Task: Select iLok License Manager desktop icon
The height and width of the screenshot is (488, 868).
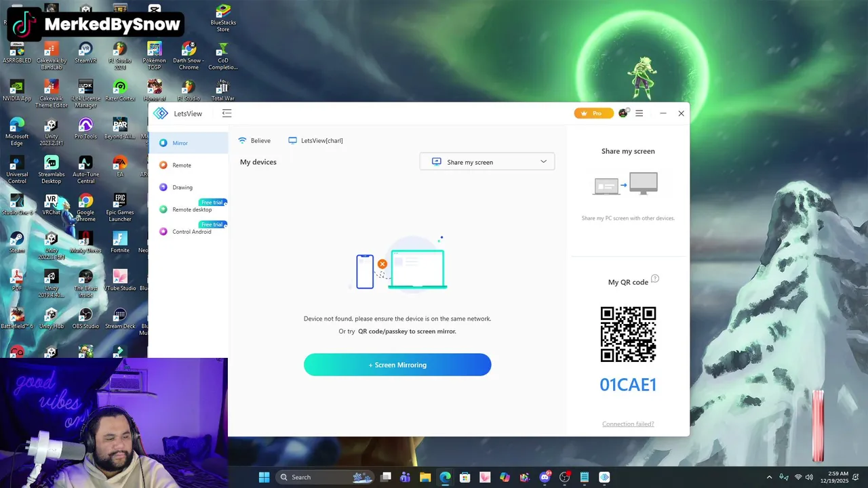Action: pos(85,94)
